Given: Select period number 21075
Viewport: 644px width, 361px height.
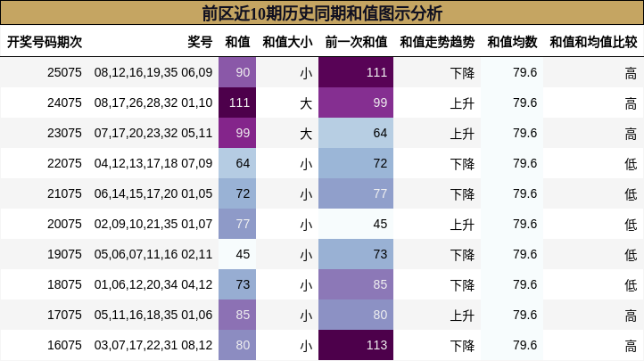Looking at the screenshot, I should click(64, 194).
